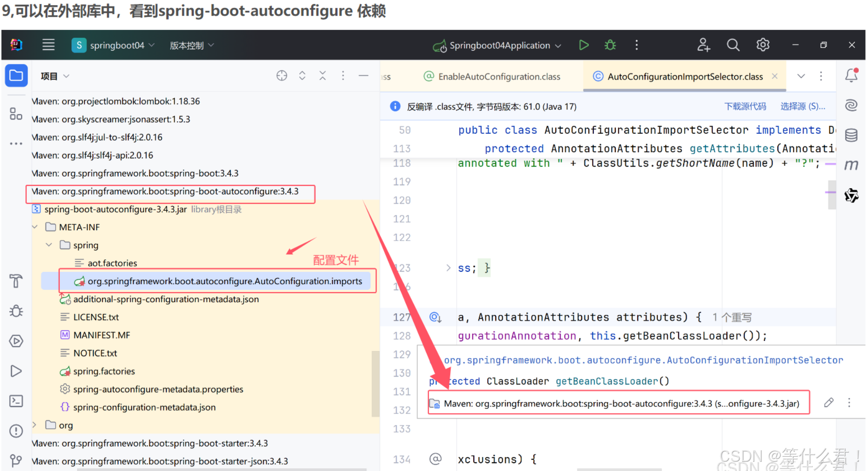Close the AutoConfigurationImportSelector.class tab
The height and width of the screenshot is (471, 868).
775,76
